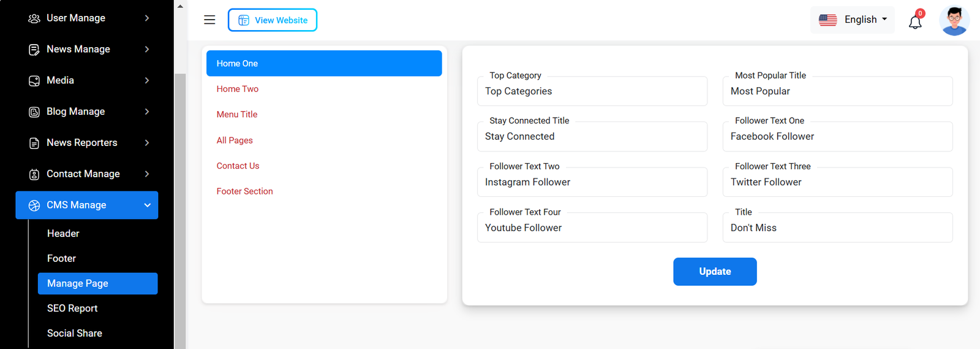This screenshot has width=980, height=349.
Task: Select the Home Two tab
Action: pos(238,89)
